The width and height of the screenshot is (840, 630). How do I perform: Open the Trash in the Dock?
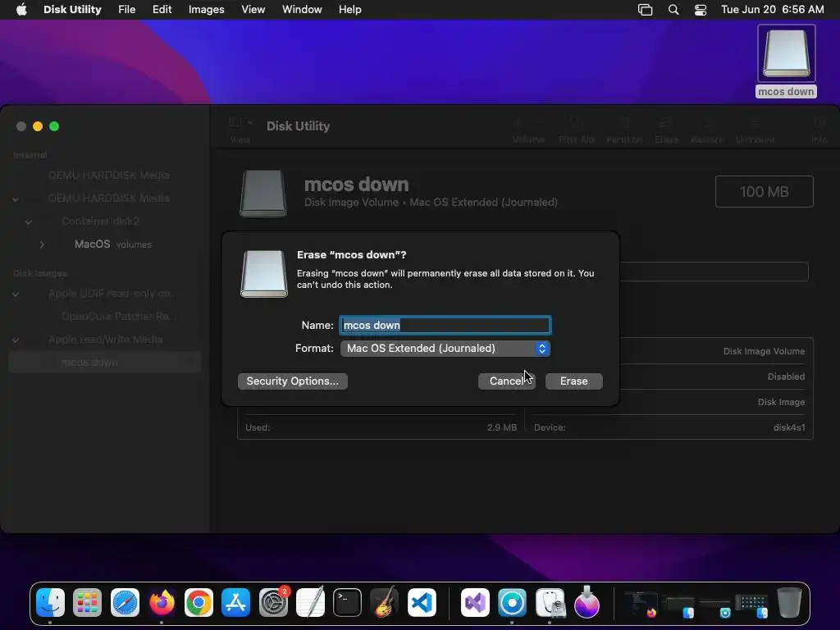click(789, 603)
